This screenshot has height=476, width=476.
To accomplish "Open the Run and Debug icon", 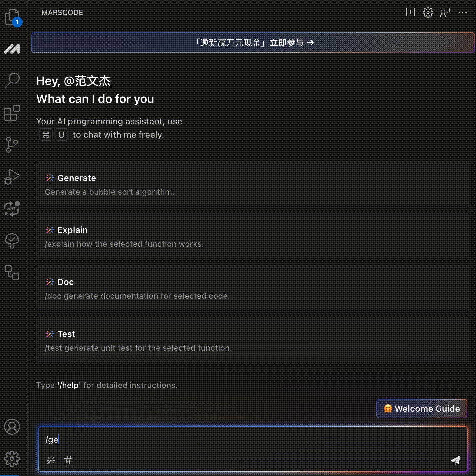I will (12, 176).
